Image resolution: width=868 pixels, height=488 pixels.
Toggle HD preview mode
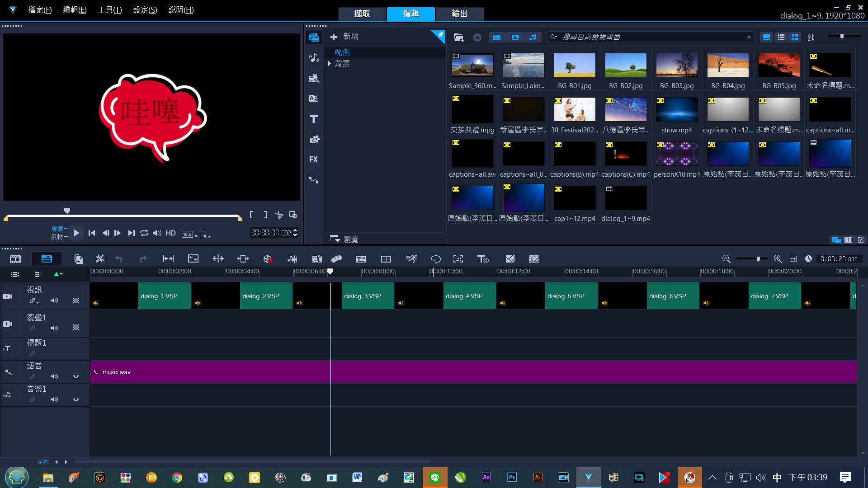[170, 233]
